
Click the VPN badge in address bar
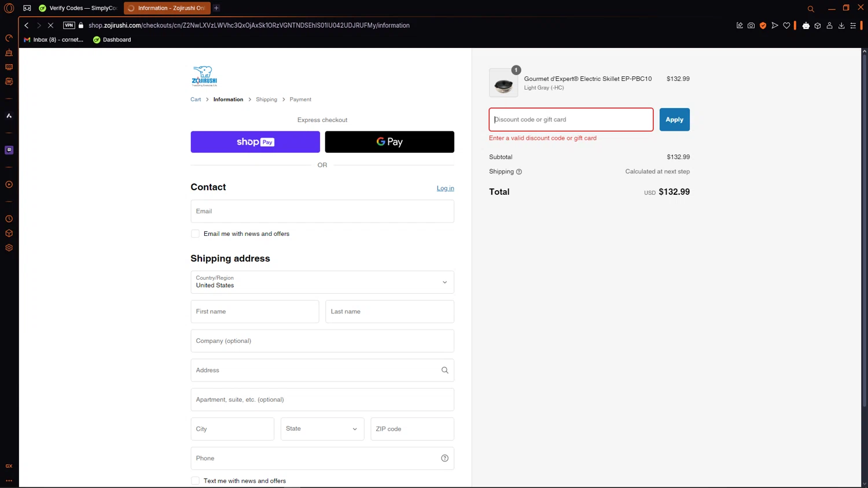coord(69,25)
